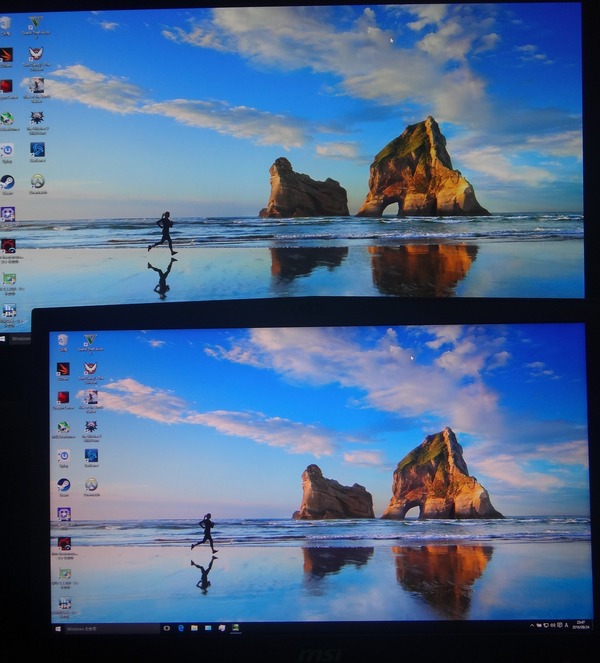Launch Steam on the MSI laptop desktop
This screenshot has height=663, width=600.
coord(64,485)
